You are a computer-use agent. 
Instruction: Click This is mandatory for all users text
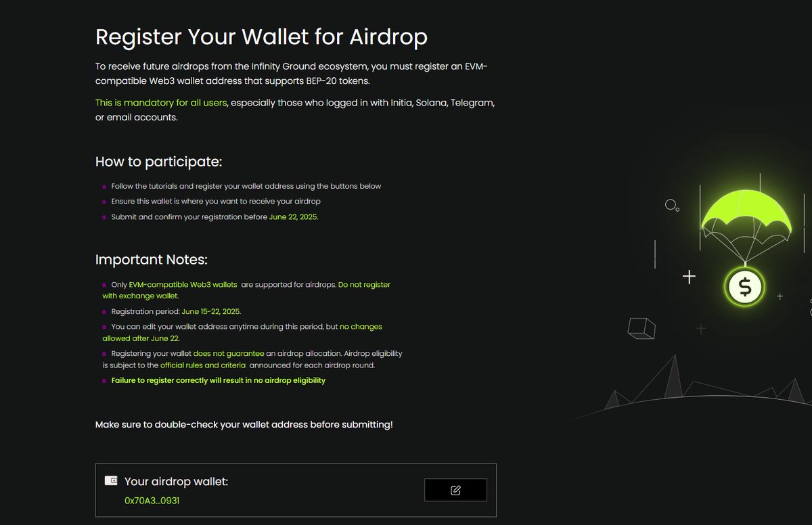click(161, 103)
